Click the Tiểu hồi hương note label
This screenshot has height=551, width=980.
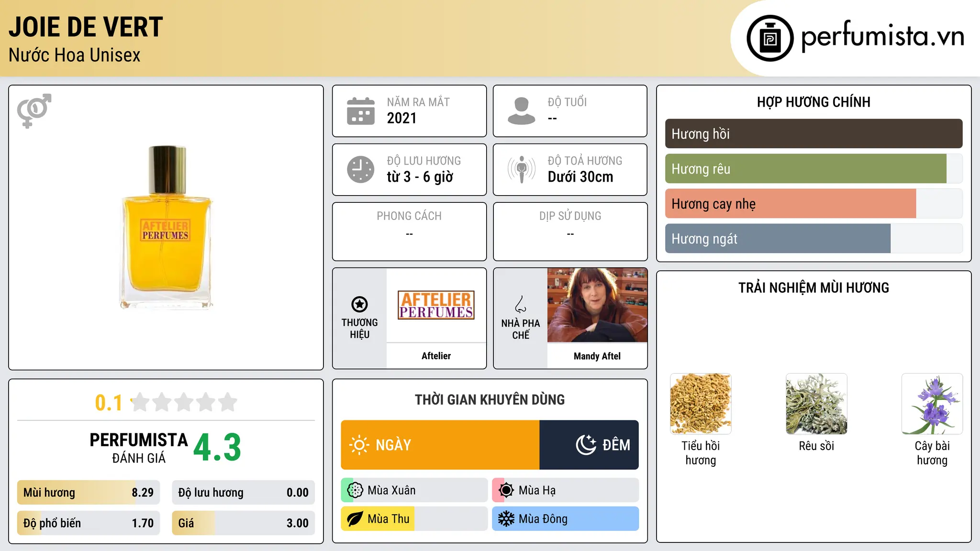[x=701, y=453]
